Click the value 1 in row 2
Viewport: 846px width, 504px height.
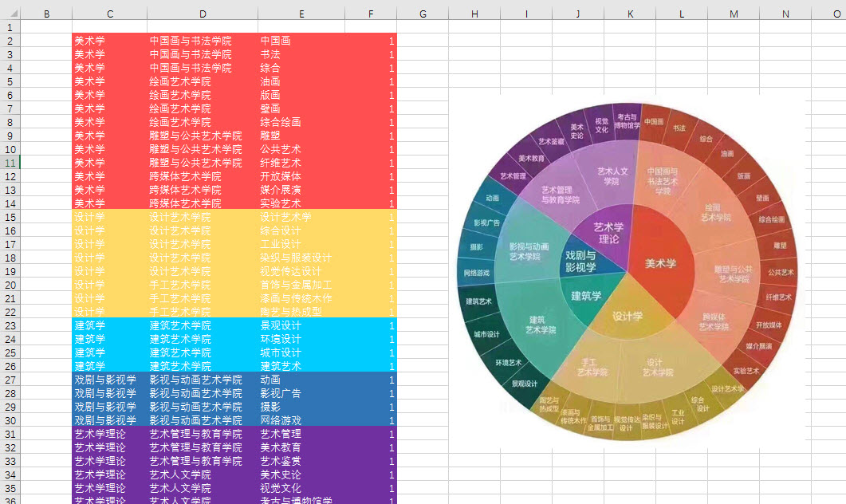pos(371,41)
